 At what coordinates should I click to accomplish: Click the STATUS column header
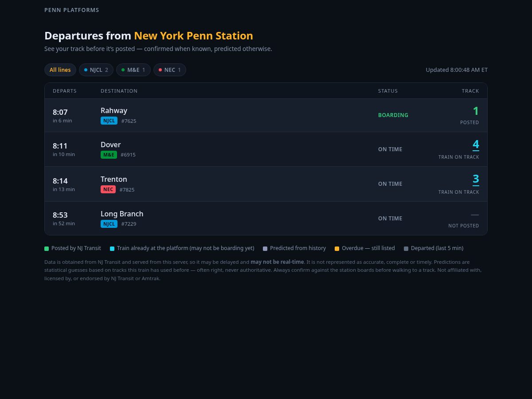[x=388, y=91]
